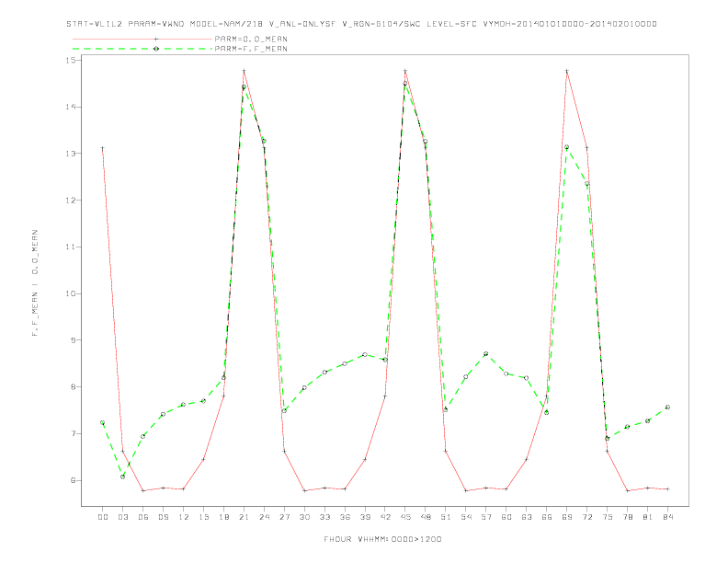The width and height of the screenshot is (728, 563).
Task: Click x-axis tick label 75
Action: coord(607,517)
